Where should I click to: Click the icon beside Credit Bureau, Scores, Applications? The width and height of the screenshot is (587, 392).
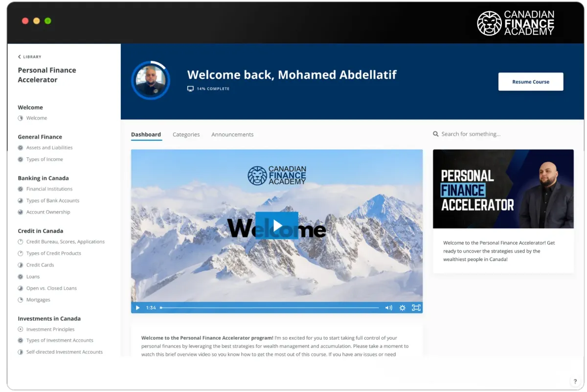[x=21, y=242]
